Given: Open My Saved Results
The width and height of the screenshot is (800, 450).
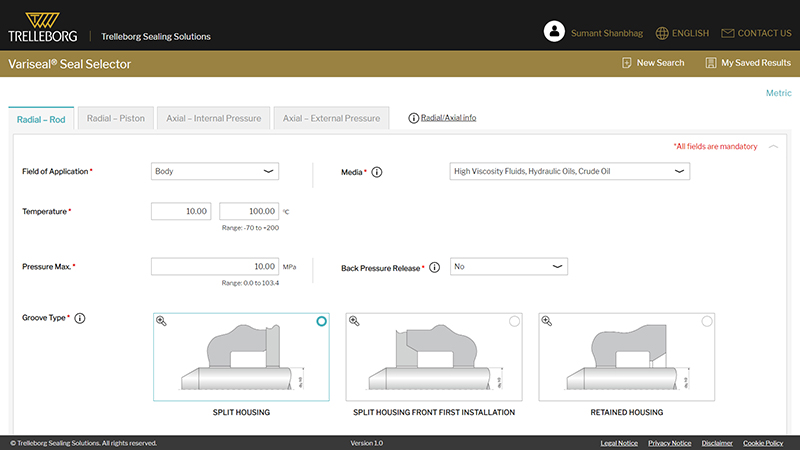Looking at the screenshot, I should coord(748,63).
